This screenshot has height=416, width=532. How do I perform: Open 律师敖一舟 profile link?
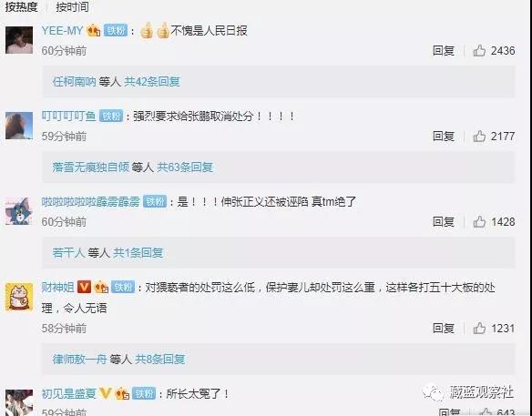(80, 359)
